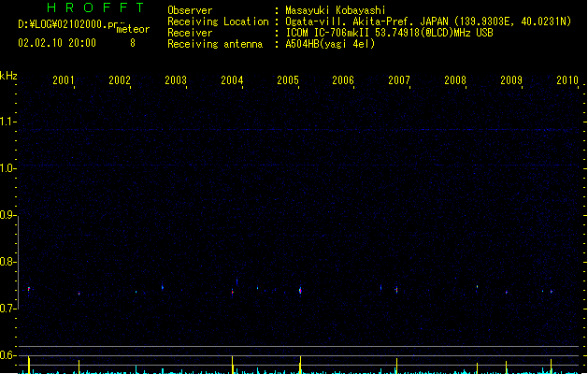Select antenna value A504HB(yagi 4el)
Image resolution: width=588 pixels, height=374 pixels.
point(330,44)
